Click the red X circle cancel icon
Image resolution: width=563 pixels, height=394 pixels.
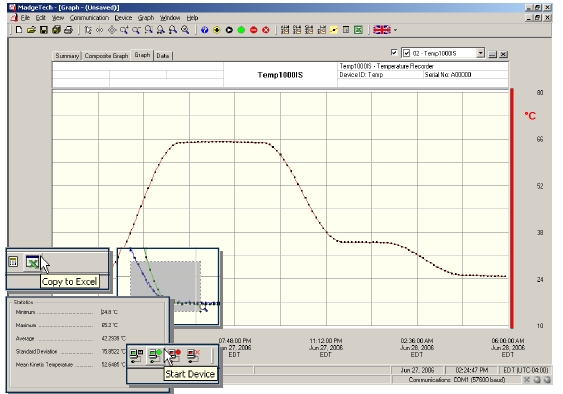pyautogui.click(x=266, y=30)
